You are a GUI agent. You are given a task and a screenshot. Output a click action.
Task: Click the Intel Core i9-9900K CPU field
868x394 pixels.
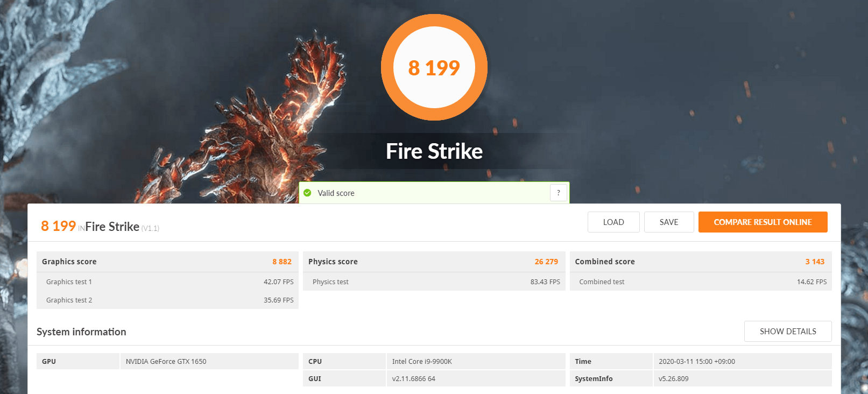click(476, 361)
